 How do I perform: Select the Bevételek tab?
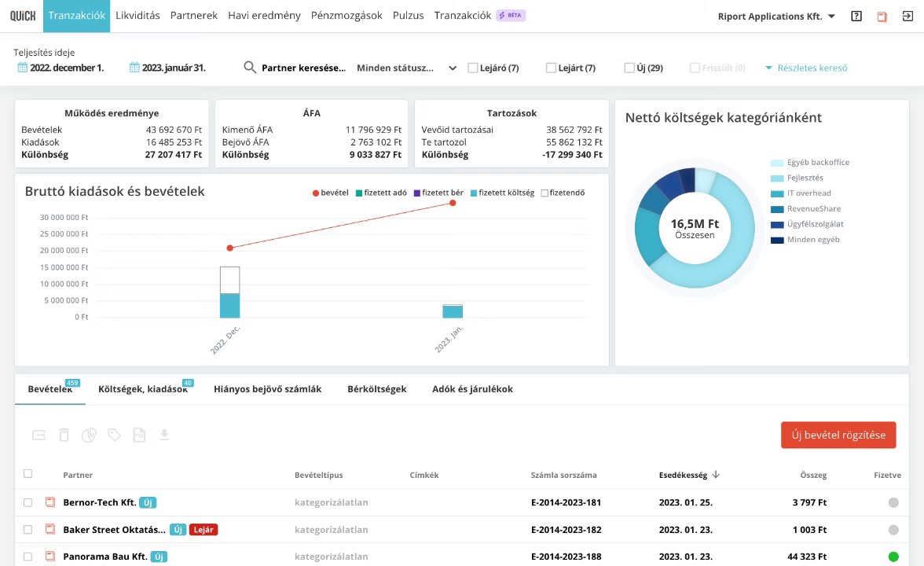click(x=50, y=389)
